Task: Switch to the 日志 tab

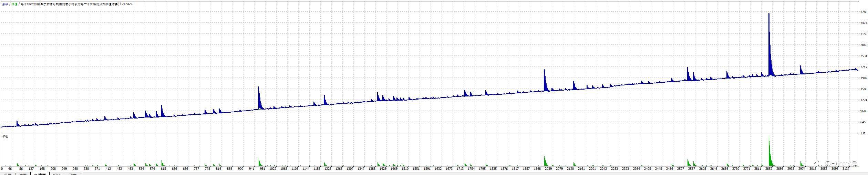Action: pyautogui.click(x=72, y=174)
